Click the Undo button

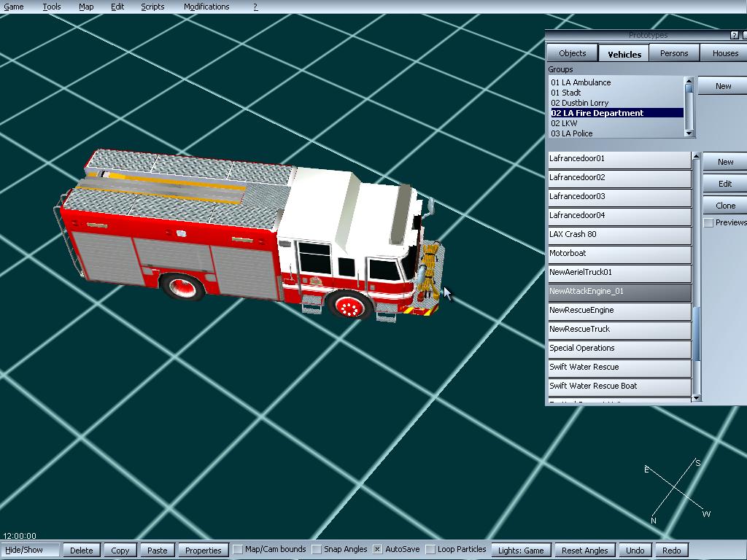click(x=635, y=551)
